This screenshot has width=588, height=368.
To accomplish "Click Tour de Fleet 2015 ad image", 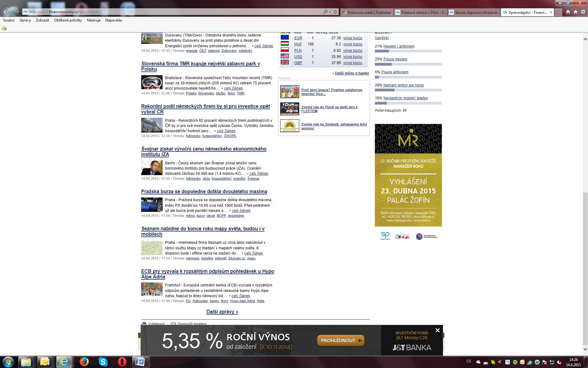I will 290,109.
